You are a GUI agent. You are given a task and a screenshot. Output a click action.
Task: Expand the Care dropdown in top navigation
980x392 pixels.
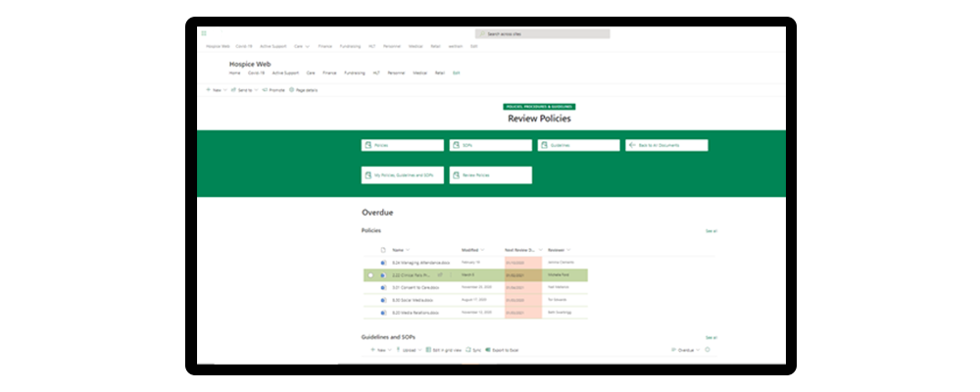[x=308, y=46]
